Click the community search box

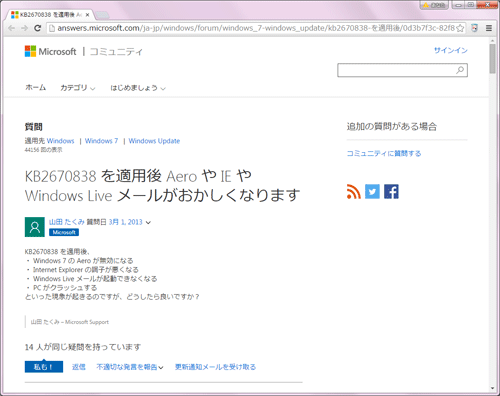(402, 70)
